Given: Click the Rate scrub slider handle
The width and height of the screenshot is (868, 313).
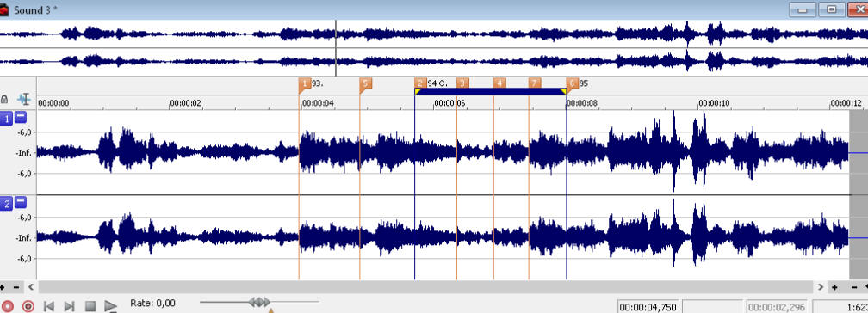Looking at the screenshot, I should (x=260, y=302).
